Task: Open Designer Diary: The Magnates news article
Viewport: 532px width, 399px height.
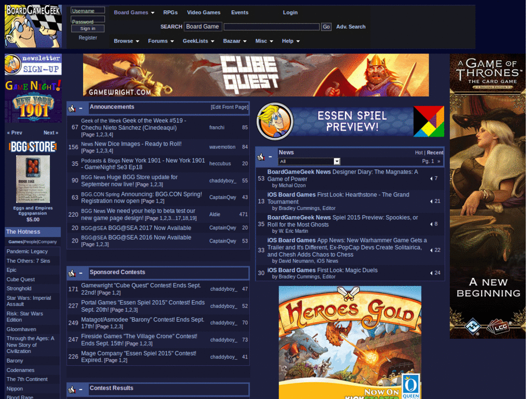Action: (x=343, y=176)
